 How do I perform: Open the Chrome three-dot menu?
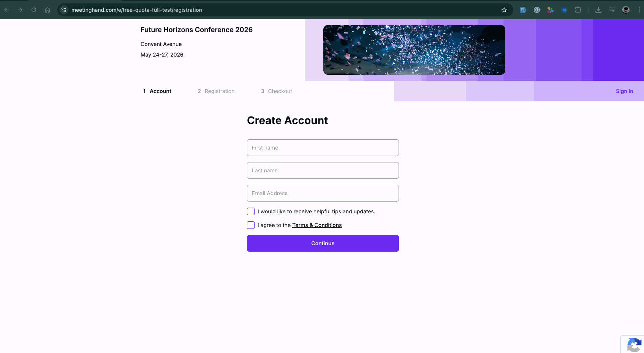pyautogui.click(x=639, y=10)
